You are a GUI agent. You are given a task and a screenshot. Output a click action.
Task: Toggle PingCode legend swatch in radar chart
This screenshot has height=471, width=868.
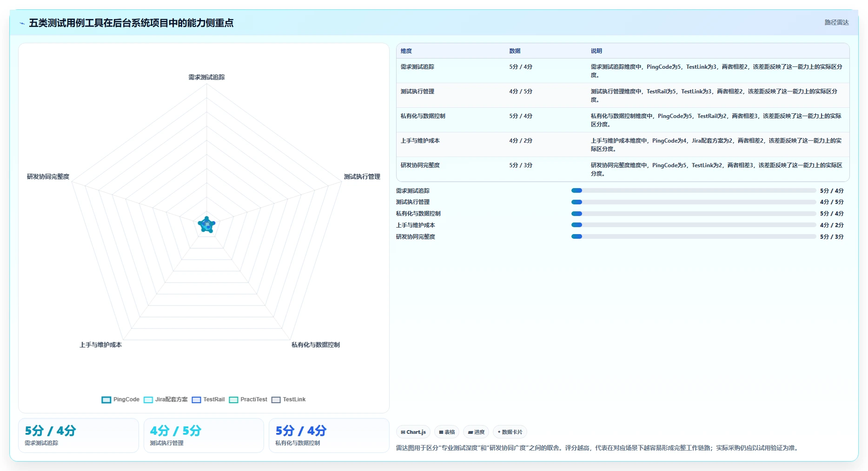point(106,399)
